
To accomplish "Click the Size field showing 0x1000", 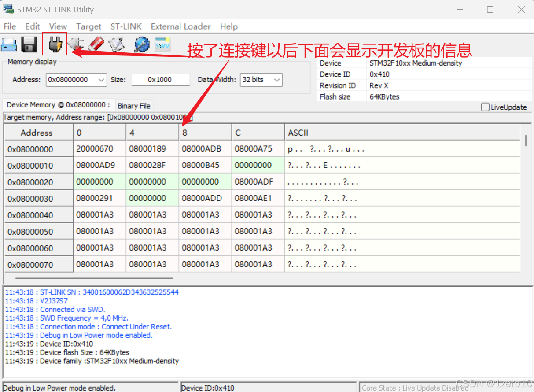I will (x=160, y=80).
